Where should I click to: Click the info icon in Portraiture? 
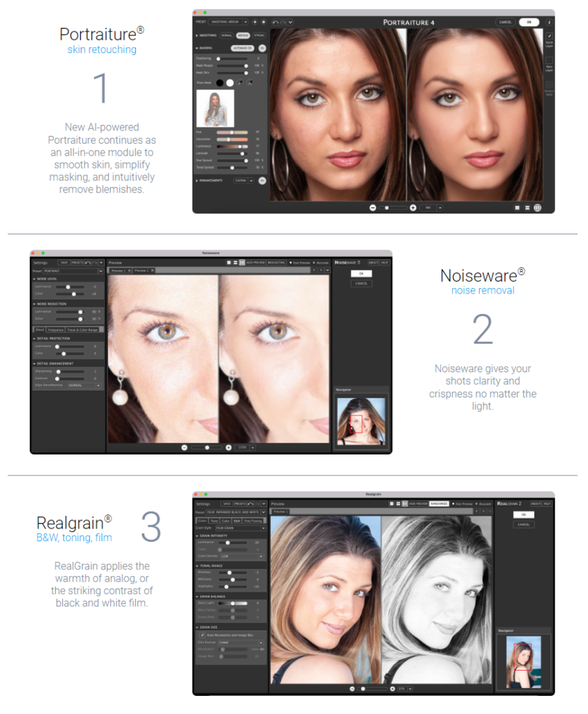coord(549,22)
